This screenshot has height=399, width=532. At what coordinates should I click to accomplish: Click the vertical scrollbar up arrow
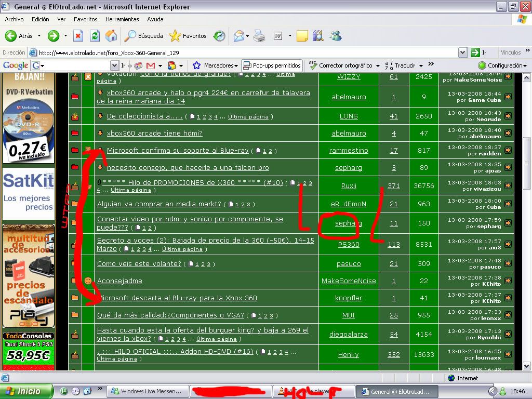526,78
